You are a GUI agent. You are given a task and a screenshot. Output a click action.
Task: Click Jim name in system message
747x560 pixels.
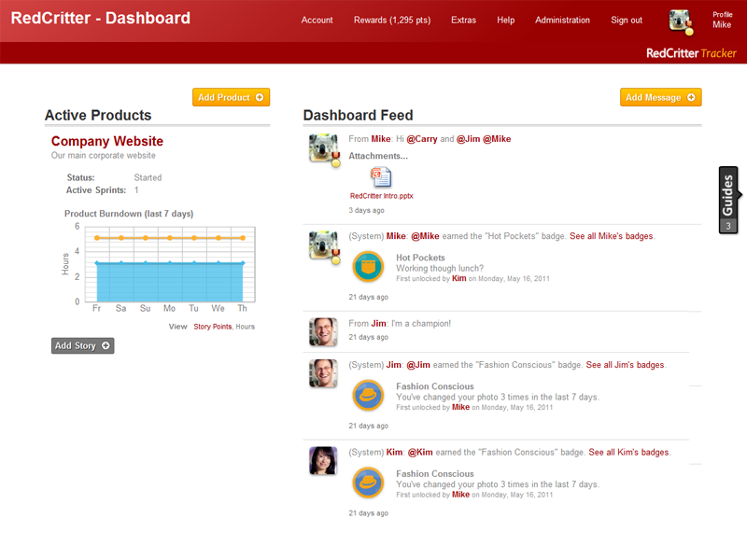[x=393, y=365]
